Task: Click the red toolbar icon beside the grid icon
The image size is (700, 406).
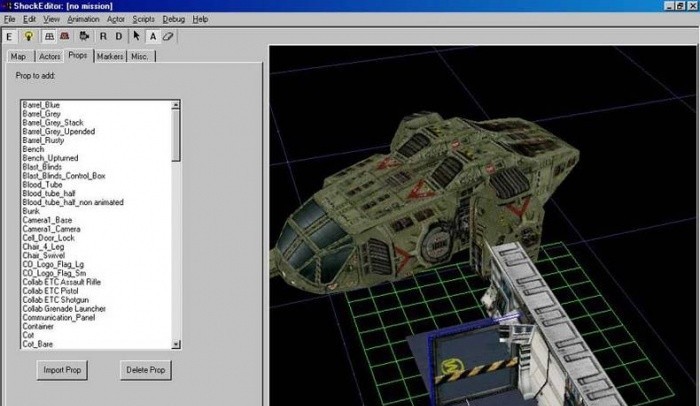Action: (x=66, y=36)
